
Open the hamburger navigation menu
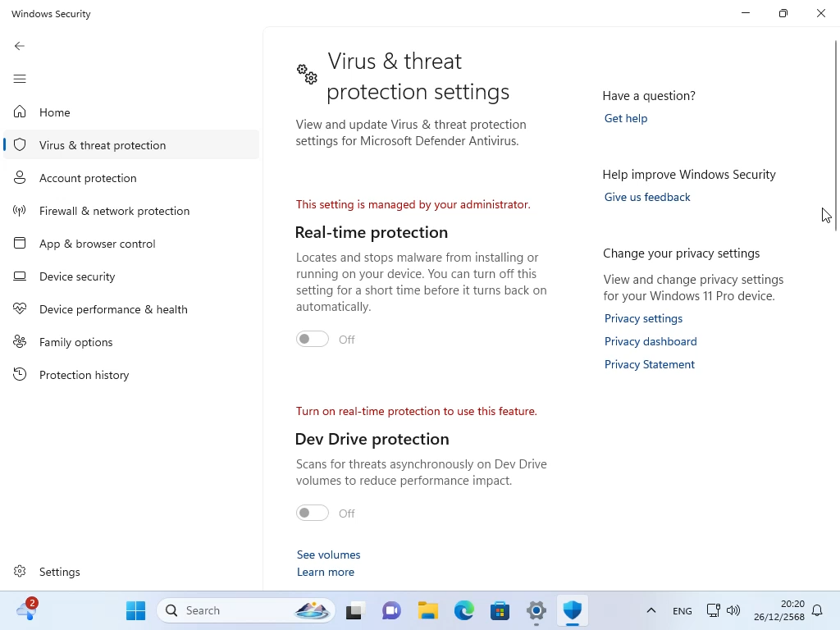(20, 79)
